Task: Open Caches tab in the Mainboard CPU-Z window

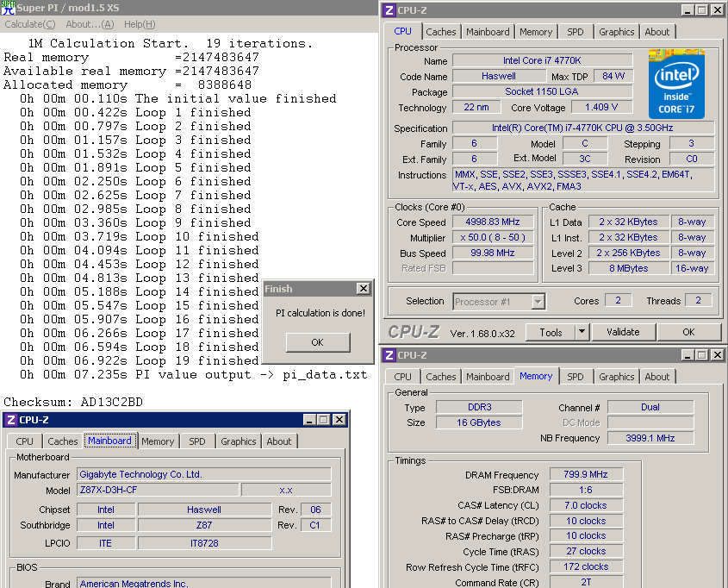Action: tap(63, 441)
